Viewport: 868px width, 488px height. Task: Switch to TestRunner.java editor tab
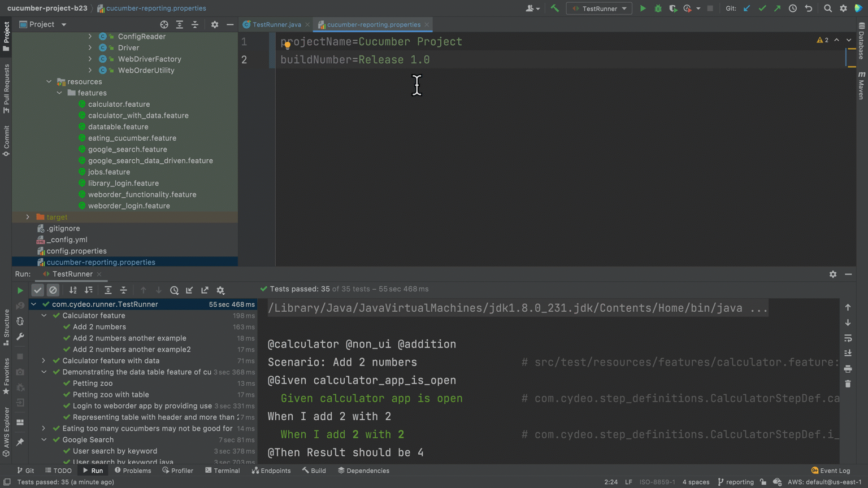(276, 24)
